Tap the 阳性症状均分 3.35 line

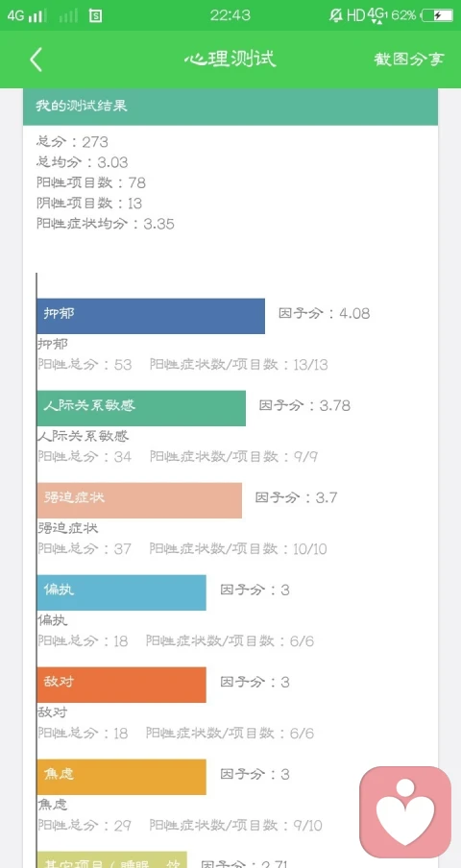(x=105, y=224)
